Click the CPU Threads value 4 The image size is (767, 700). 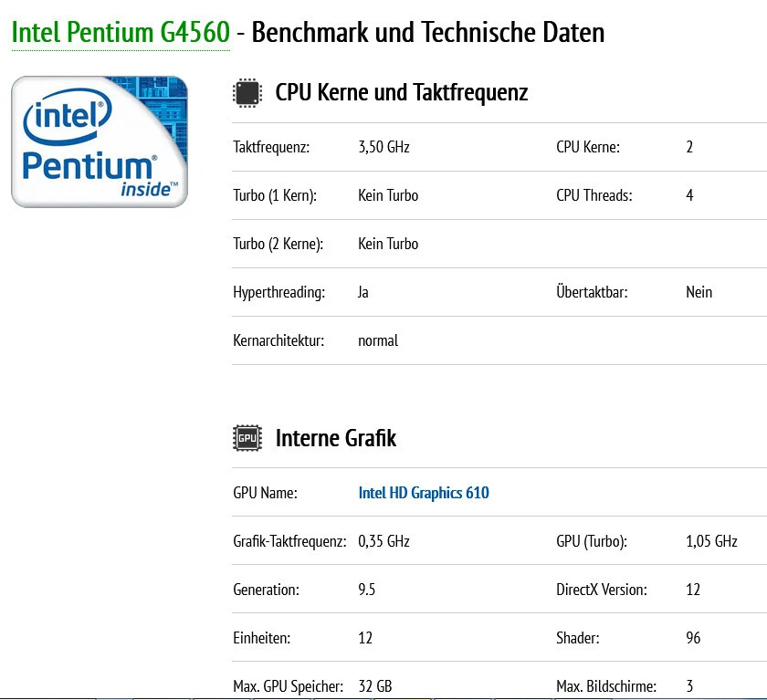coord(689,195)
